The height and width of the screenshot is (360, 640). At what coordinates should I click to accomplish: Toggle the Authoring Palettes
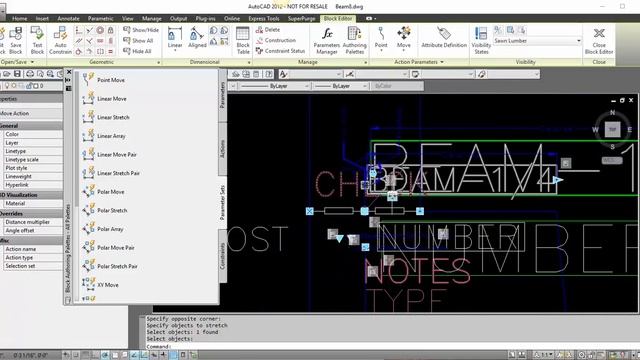pos(354,40)
